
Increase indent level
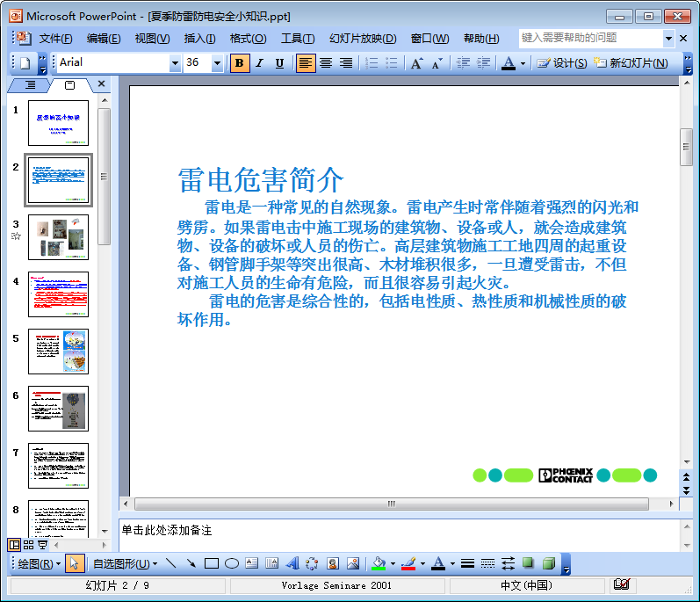point(483,63)
